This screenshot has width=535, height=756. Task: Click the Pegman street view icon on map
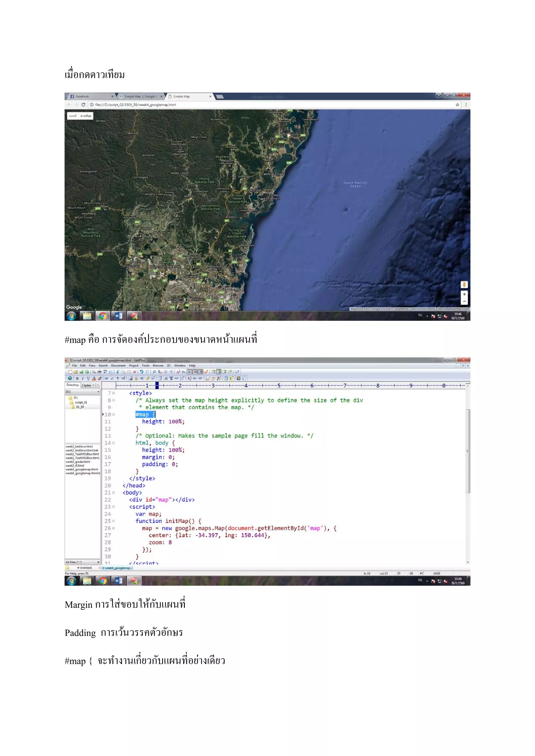pos(464,285)
